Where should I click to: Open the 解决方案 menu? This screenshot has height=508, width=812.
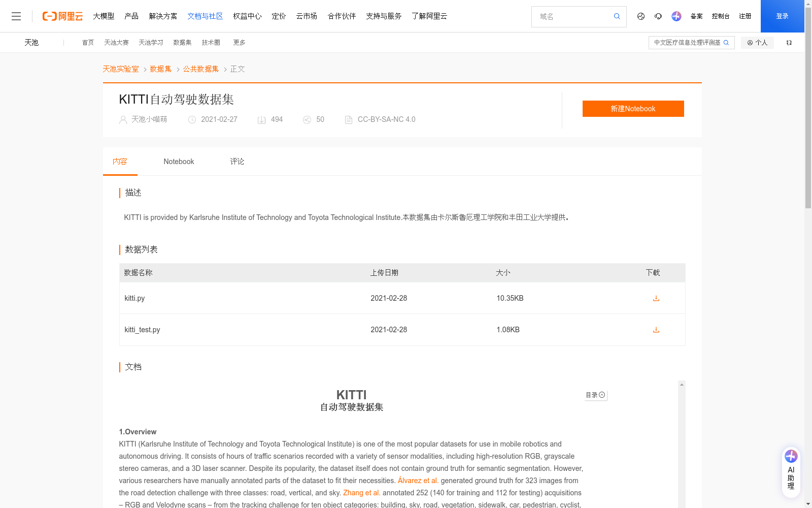click(163, 16)
